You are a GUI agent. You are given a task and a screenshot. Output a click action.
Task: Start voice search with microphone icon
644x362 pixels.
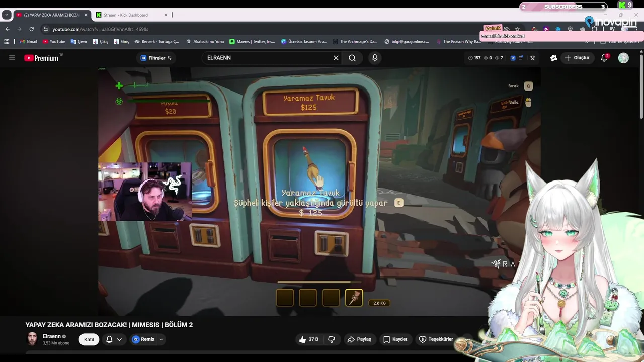click(x=375, y=58)
